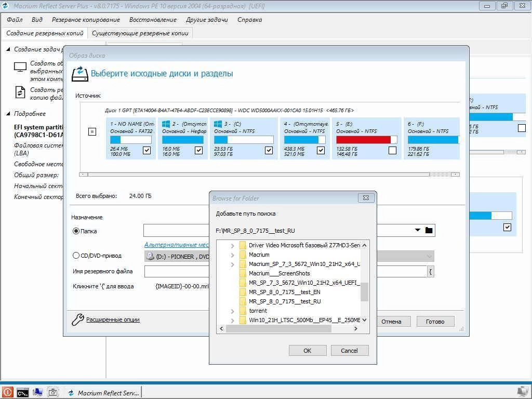
Task: Click the Имя резервного файла input field
Action: (285, 271)
